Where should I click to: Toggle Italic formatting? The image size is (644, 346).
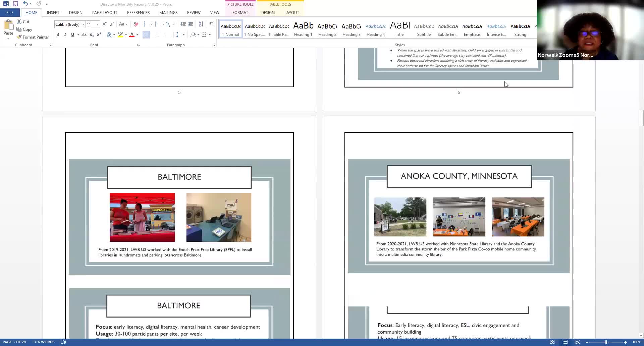coord(65,35)
